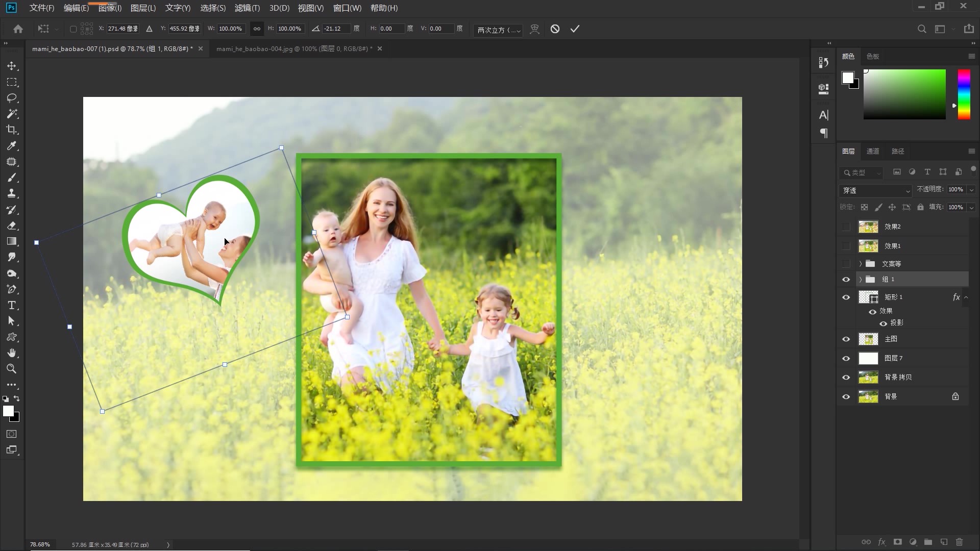Screen dimensions: 980x551
Task: Select the Horizontal Type tool
Action: [12, 305]
